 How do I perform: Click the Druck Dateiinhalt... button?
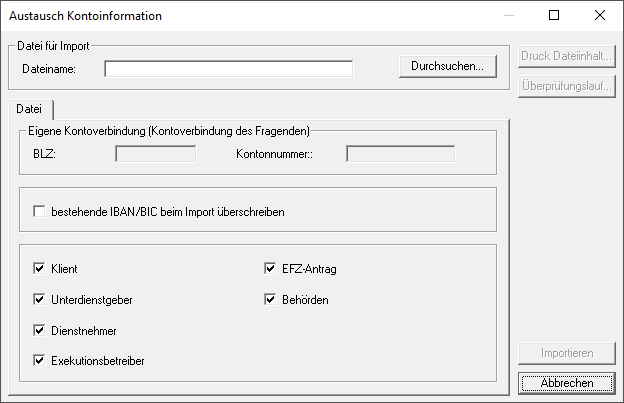pyautogui.click(x=566, y=56)
